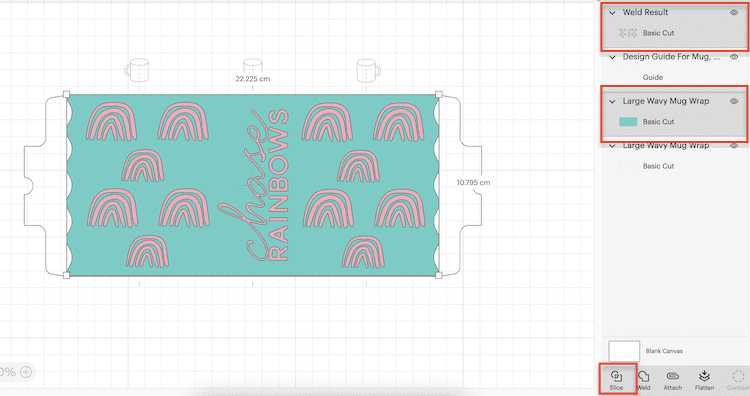Click the Flatten tool icon
The image size is (750, 396).
(704, 376)
